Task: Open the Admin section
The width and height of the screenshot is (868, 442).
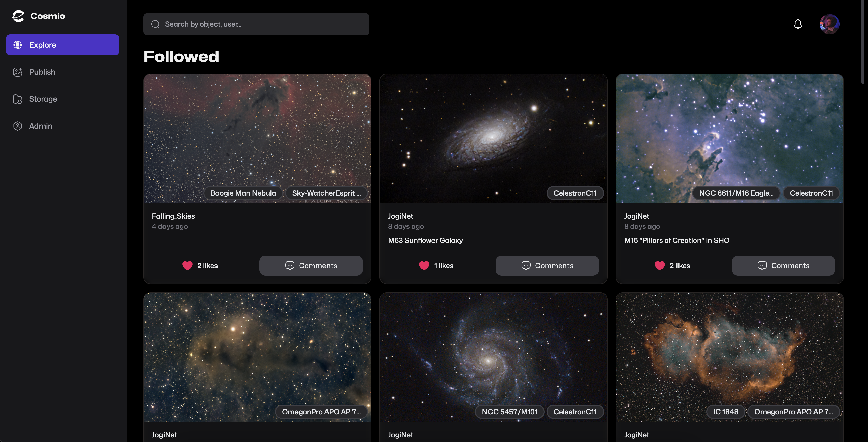Action: pyautogui.click(x=40, y=126)
